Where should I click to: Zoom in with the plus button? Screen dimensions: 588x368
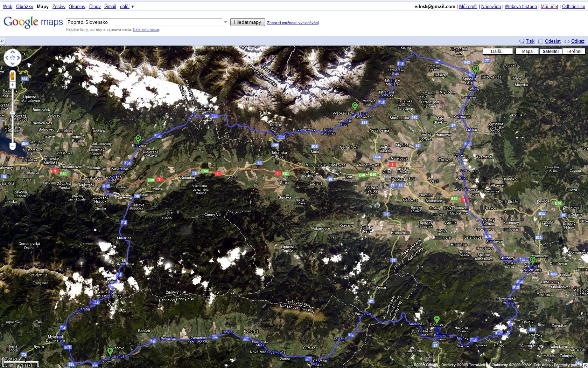tap(13, 85)
